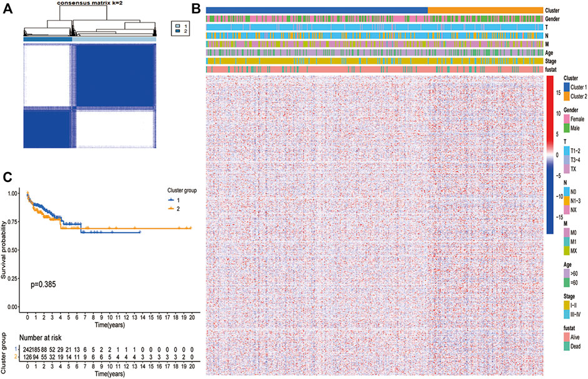Click the M0 legend color swatch

[566, 233]
